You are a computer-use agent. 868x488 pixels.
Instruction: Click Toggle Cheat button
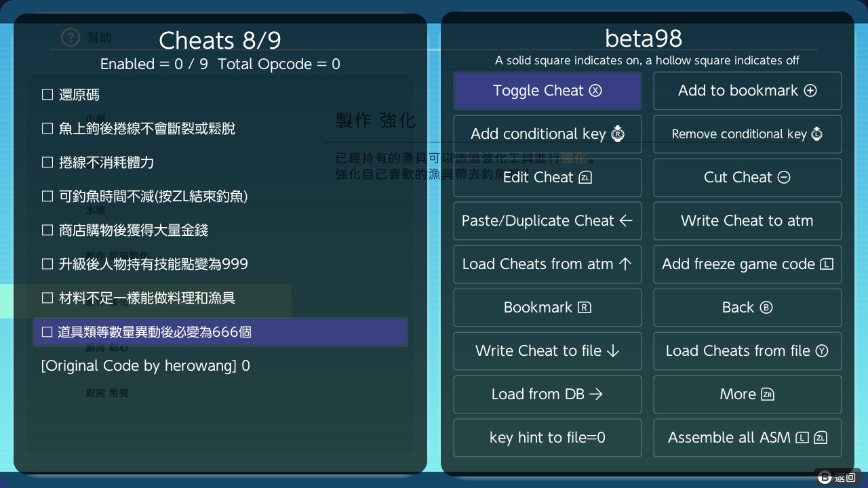(547, 90)
